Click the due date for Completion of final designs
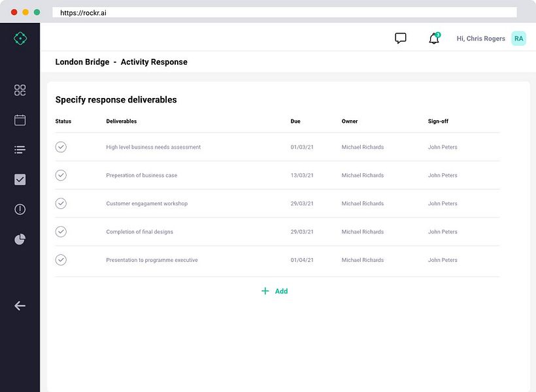The width and height of the screenshot is (536, 392). (x=302, y=232)
